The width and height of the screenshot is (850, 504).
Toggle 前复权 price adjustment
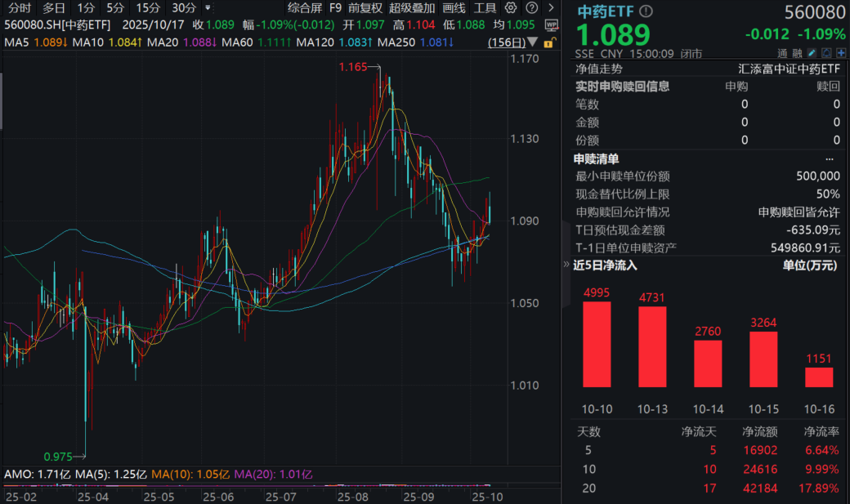coord(365,7)
